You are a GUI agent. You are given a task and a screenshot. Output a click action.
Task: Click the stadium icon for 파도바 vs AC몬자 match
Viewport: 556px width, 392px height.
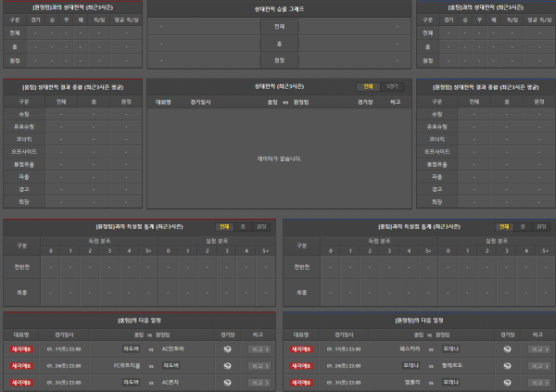[x=228, y=381]
